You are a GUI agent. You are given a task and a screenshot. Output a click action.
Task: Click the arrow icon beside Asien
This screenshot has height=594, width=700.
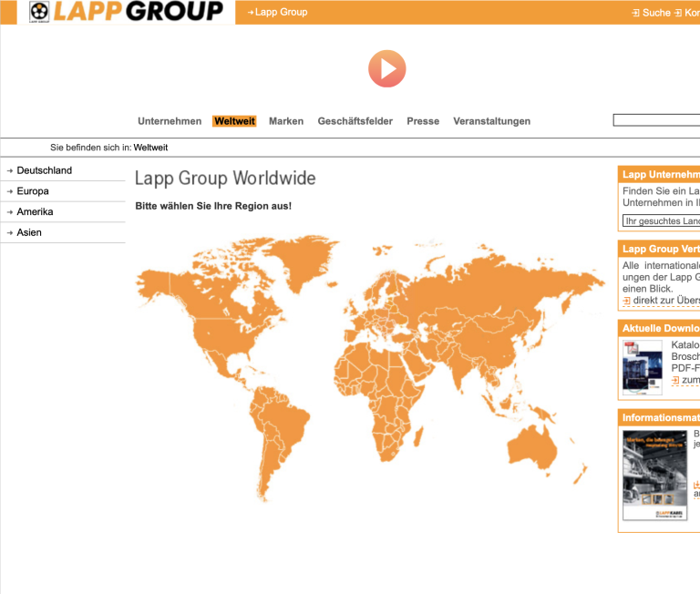click(x=10, y=233)
